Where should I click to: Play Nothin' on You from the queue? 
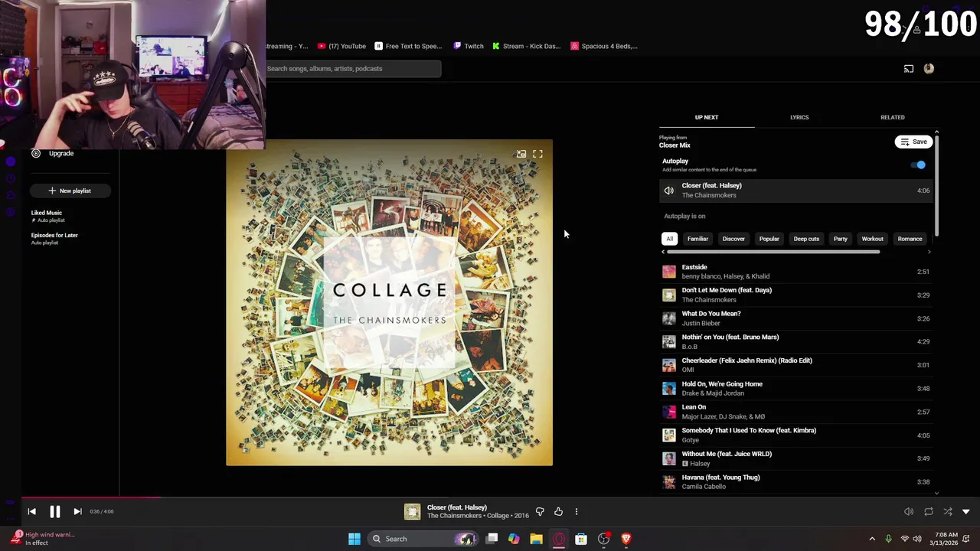click(795, 341)
